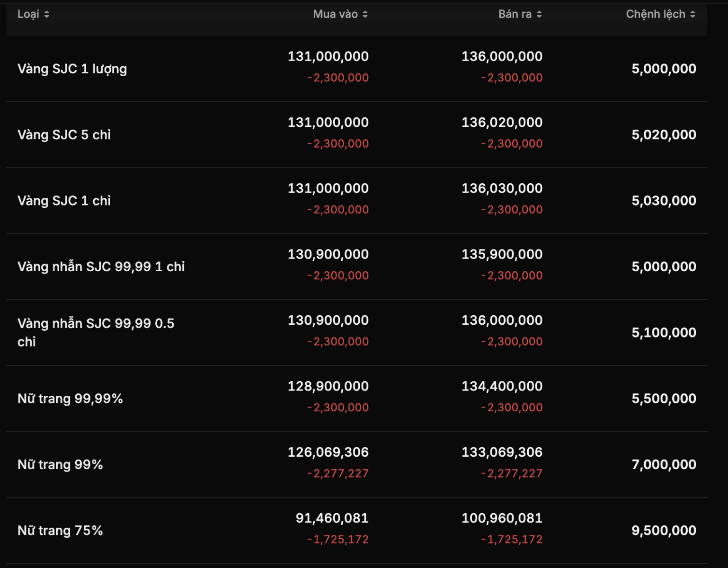Click the 5,030,000 difference value
The image size is (728, 568).
[664, 201]
